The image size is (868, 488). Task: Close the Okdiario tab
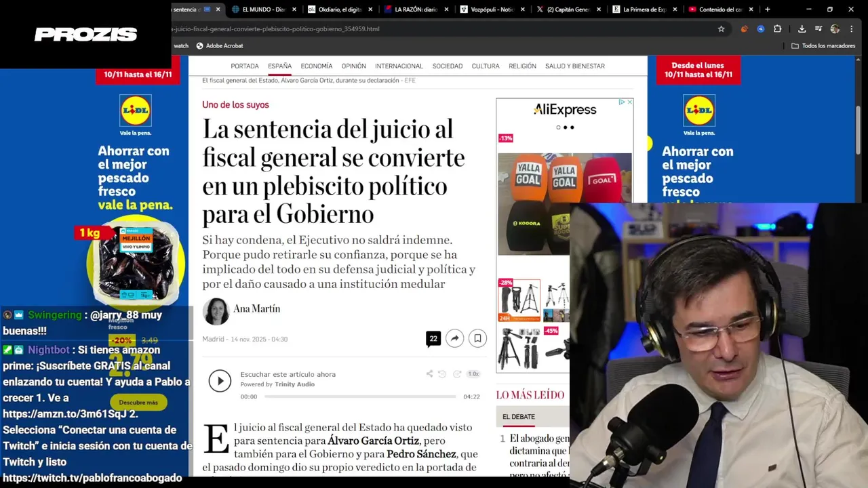click(x=370, y=9)
